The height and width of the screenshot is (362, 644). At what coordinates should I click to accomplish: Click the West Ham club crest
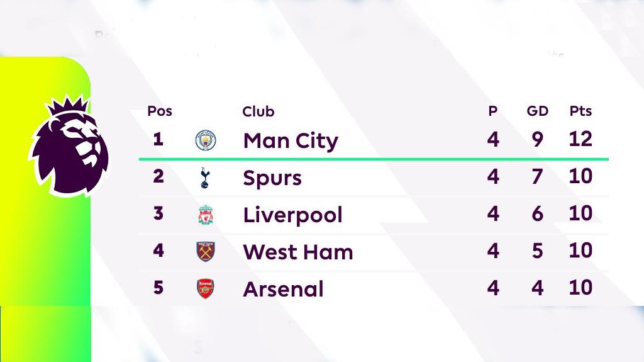206,252
